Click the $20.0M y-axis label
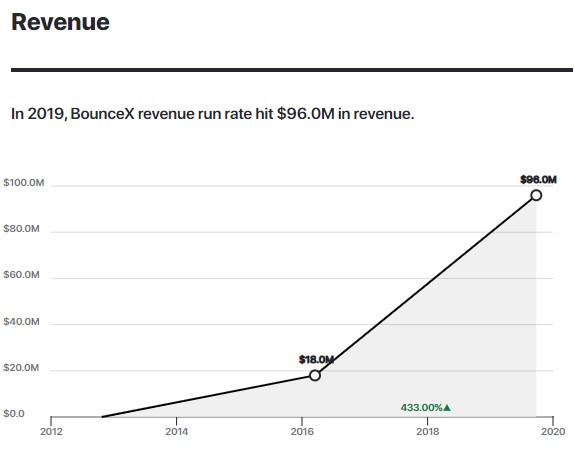The width and height of the screenshot is (575, 458). point(21,367)
